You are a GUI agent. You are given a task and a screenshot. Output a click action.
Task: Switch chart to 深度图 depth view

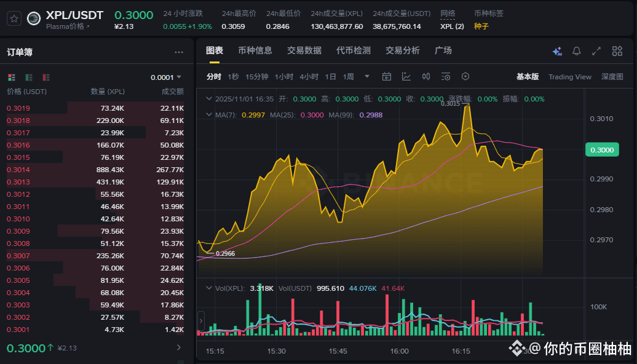coord(612,77)
